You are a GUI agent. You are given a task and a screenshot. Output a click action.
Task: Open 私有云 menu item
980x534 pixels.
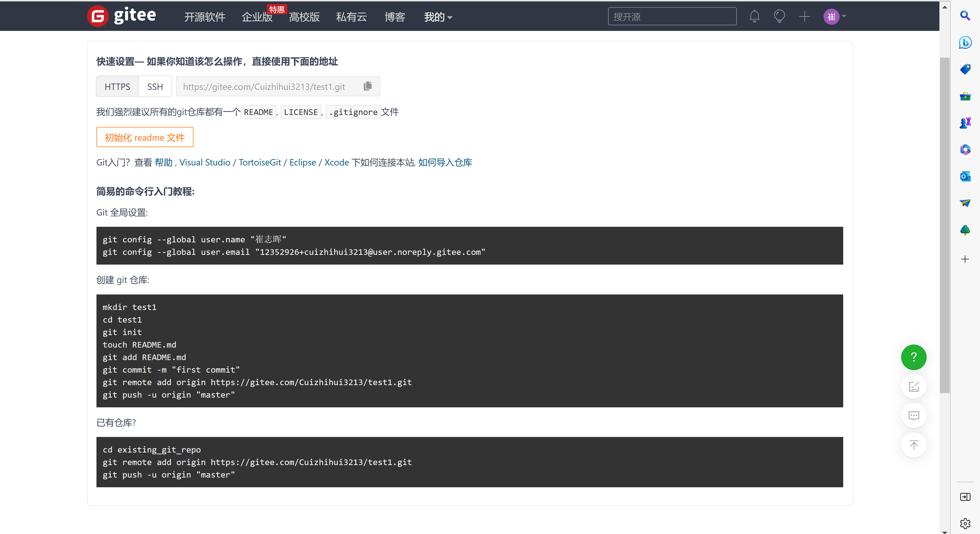coord(351,17)
